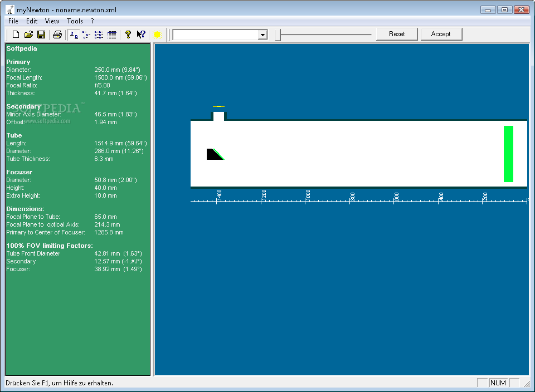
Task: Open a file using the folder icon
Action: [x=28, y=35]
